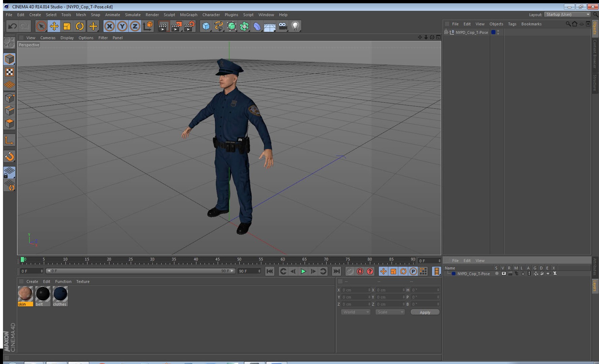Screen dimensions: 599x364
Task: Open the MoGraph menu
Action: pos(188,15)
